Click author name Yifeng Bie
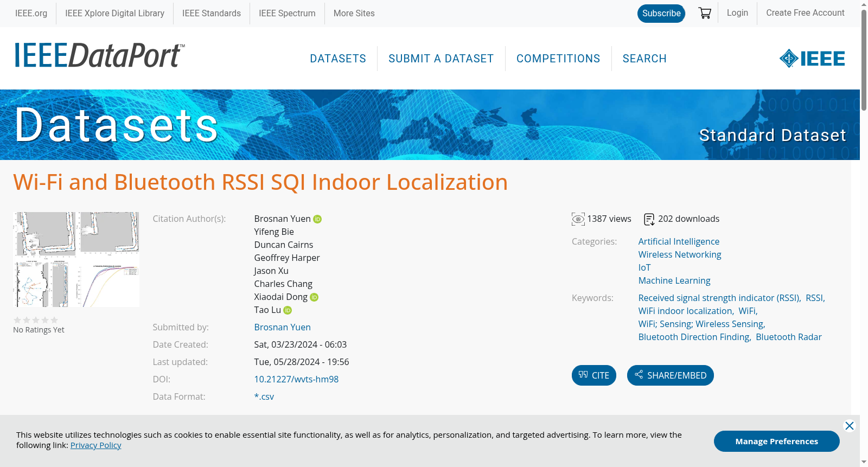The height and width of the screenshot is (467, 868). (x=274, y=232)
